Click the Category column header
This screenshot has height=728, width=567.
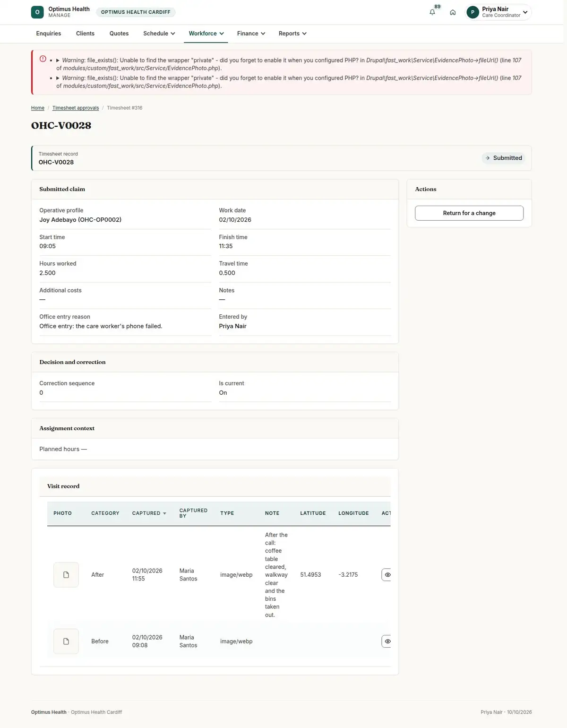(x=105, y=513)
